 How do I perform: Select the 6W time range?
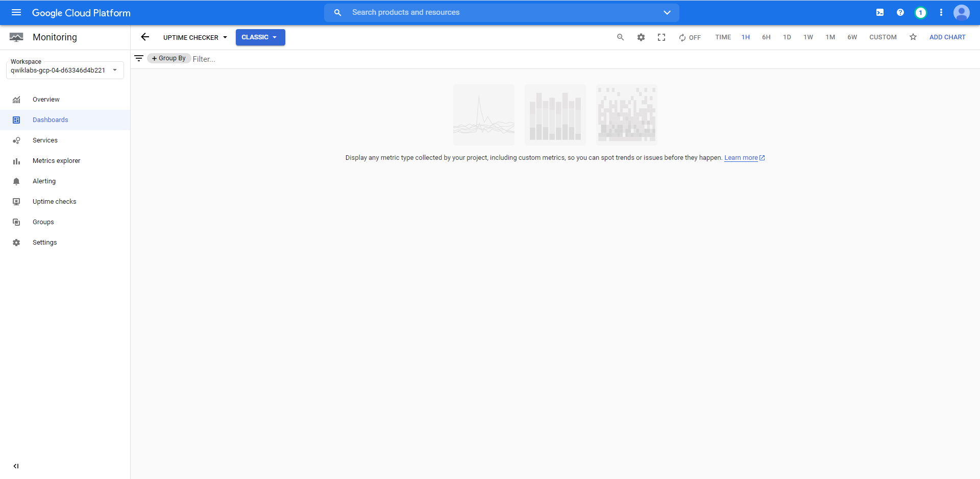coord(852,37)
